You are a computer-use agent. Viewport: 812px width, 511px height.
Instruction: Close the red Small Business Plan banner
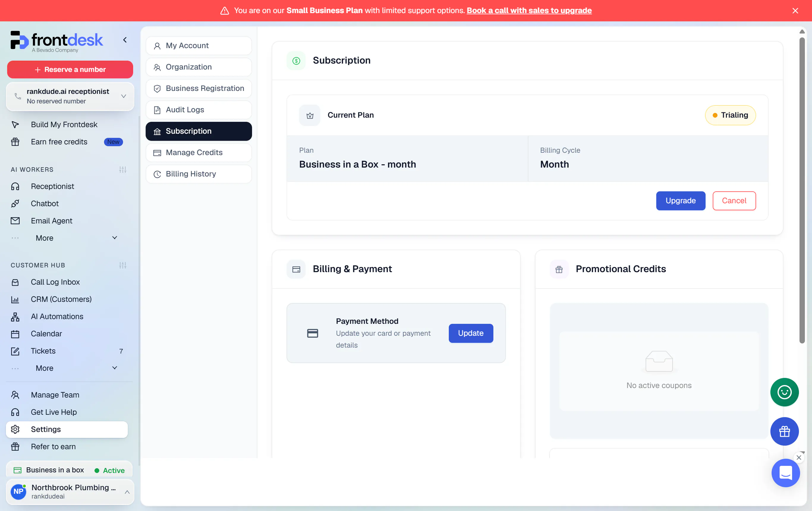pos(795,11)
